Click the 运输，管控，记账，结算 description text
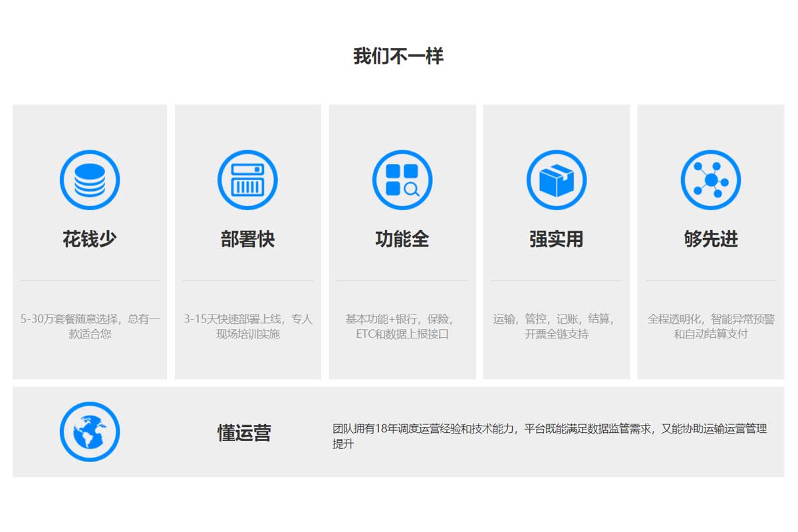 [557, 326]
